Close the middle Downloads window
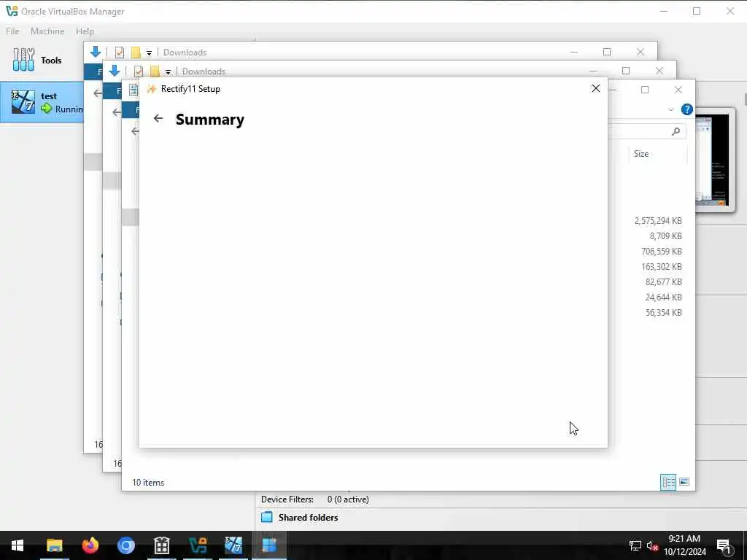747x560 pixels. (x=659, y=71)
